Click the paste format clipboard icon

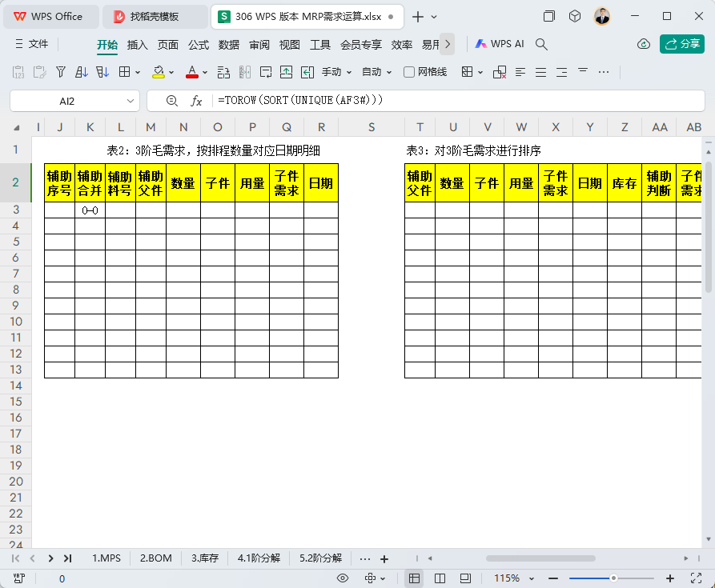click(40, 72)
